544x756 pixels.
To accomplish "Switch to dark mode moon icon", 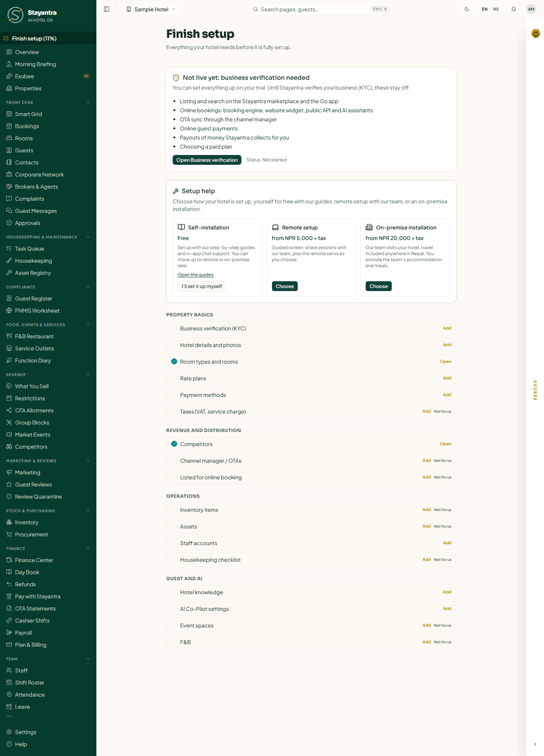I will click(467, 9).
